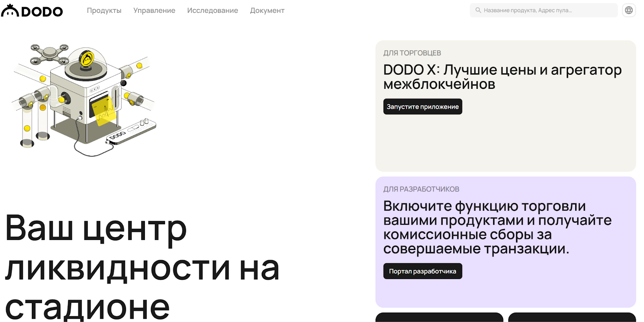Open the language globe icon
Viewport: 644px width, 322px height.
coord(629,10)
